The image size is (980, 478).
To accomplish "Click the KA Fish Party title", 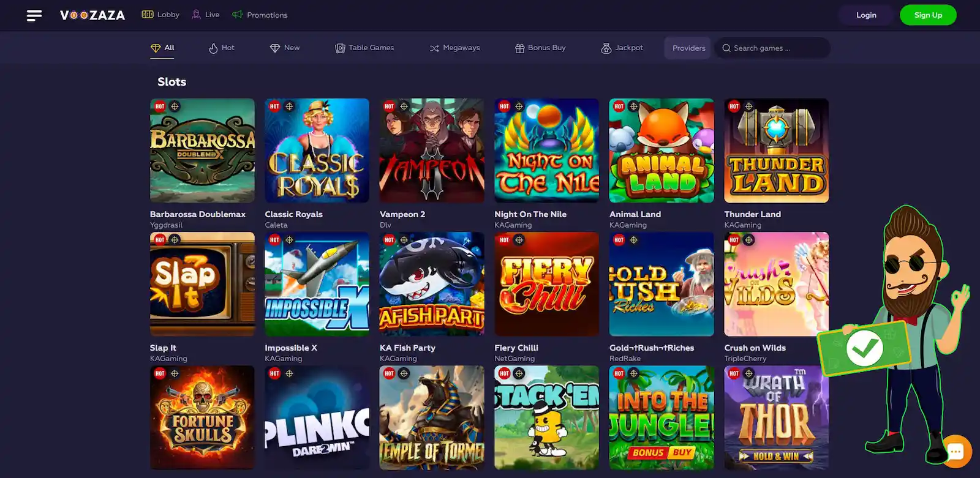I will point(407,348).
